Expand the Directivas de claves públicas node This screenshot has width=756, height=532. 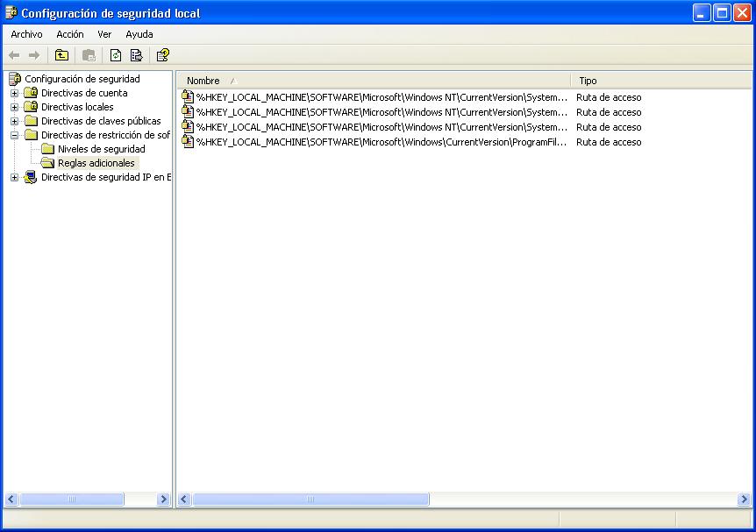pos(14,121)
